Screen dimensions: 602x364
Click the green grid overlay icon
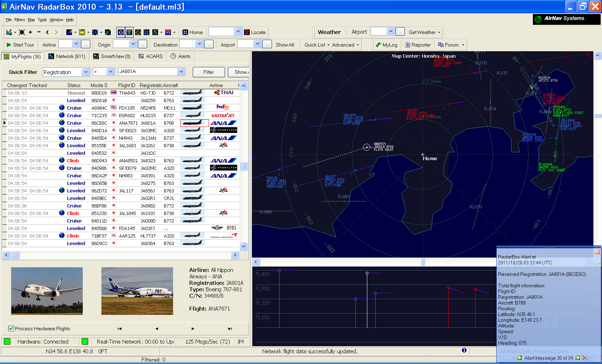(x=147, y=32)
